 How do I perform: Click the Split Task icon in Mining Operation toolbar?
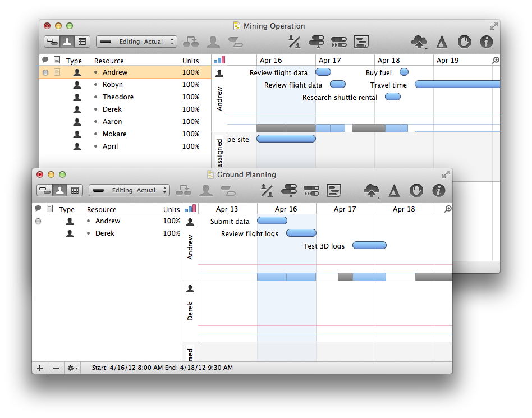[x=235, y=42]
